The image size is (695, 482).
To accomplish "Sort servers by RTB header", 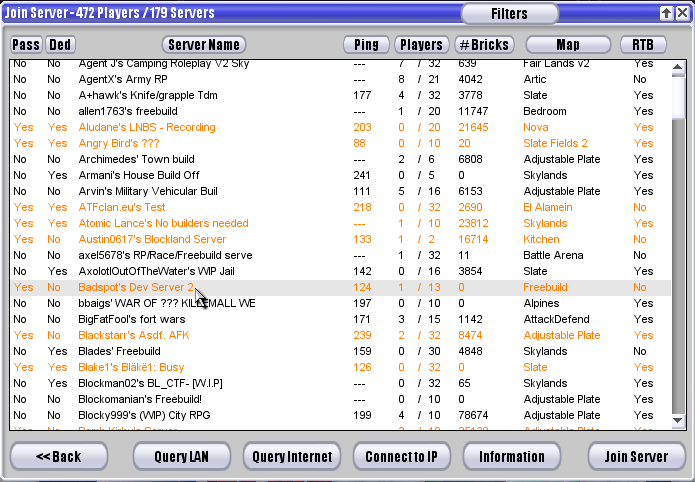I will pos(643,45).
